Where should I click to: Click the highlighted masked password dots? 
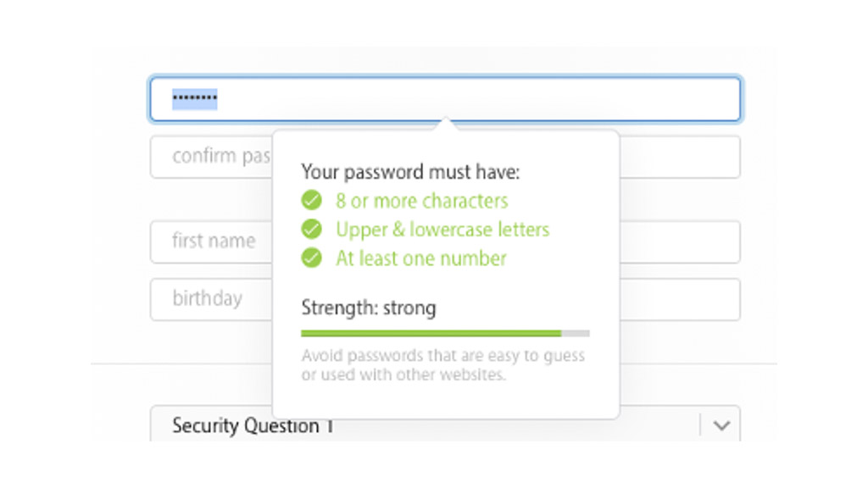coord(195,100)
